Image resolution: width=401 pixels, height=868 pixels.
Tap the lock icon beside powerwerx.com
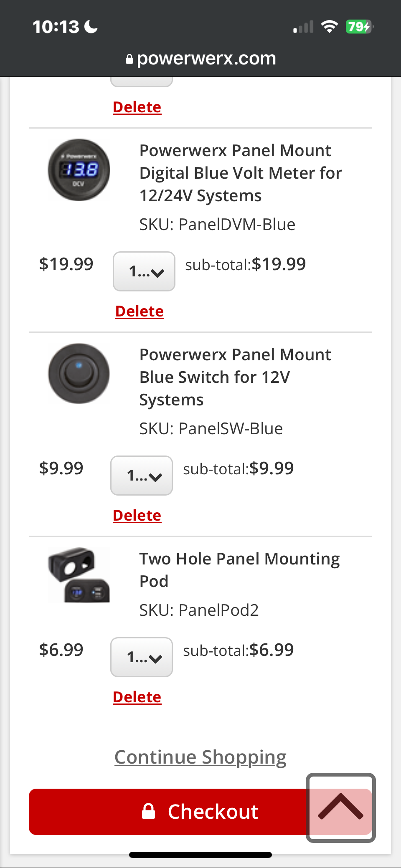(x=129, y=59)
